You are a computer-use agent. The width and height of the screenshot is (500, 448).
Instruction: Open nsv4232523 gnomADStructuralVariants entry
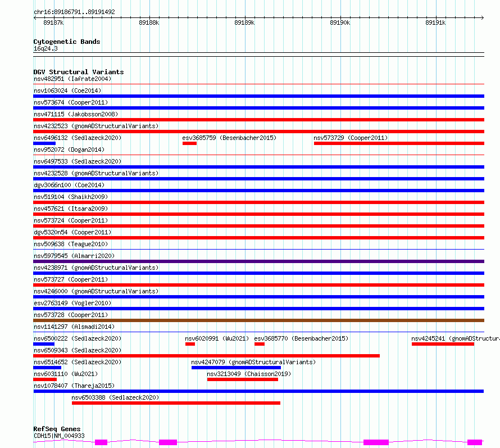(x=96, y=126)
